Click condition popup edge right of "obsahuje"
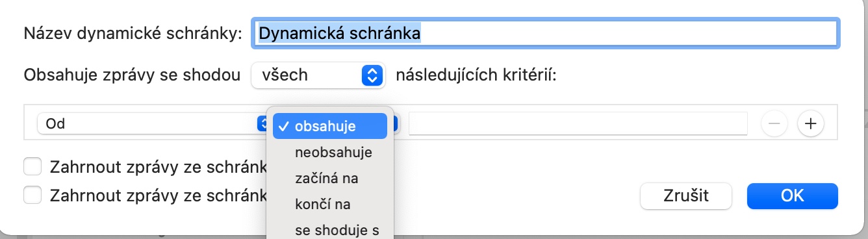 pos(395,123)
